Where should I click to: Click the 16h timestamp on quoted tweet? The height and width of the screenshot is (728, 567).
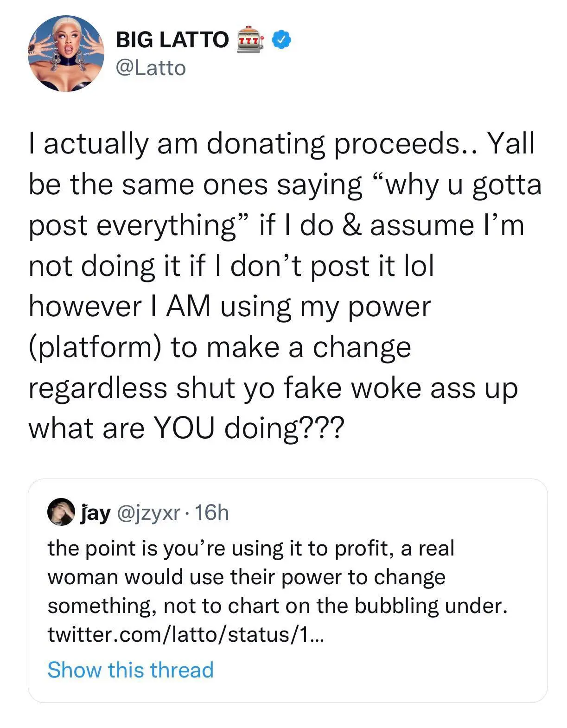[x=212, y=513]
